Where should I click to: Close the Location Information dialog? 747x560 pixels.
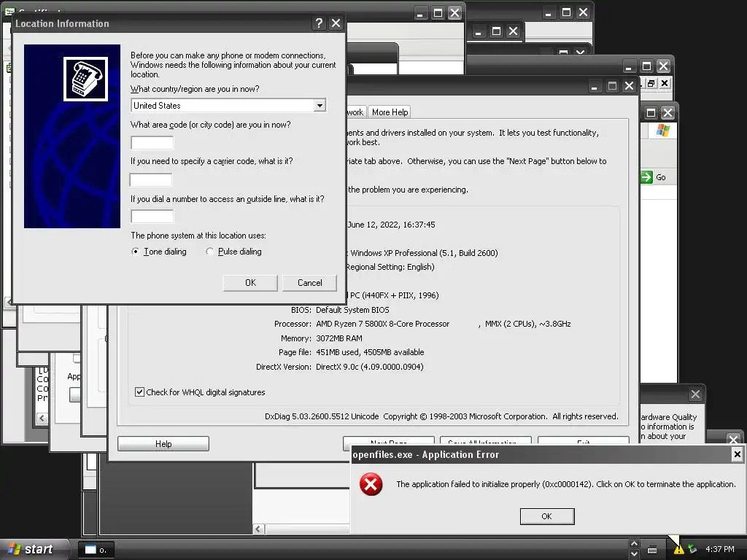pos(336,23)
